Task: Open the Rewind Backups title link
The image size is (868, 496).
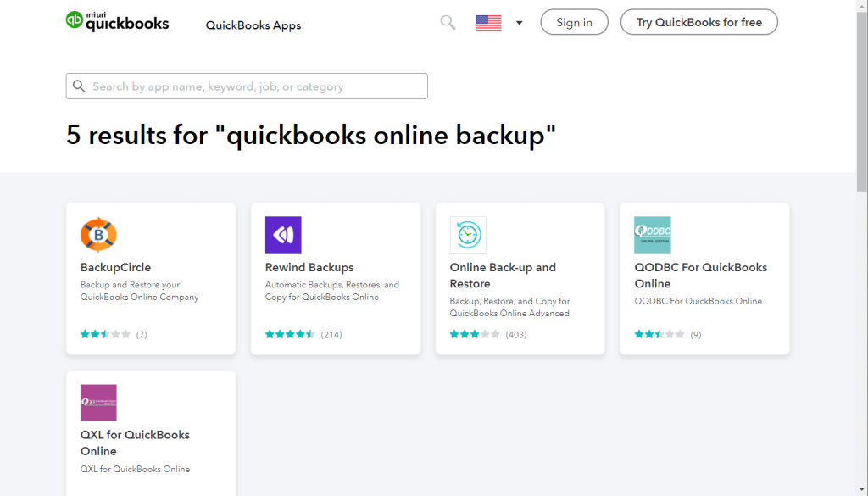Action: pos(309,267)
